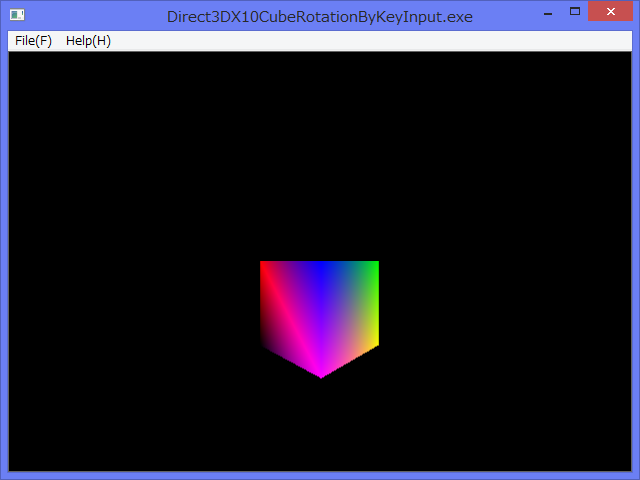
Task: Maximize the Direct3DX10CubeRotationByKeyInput window
Action: (575, 11)
